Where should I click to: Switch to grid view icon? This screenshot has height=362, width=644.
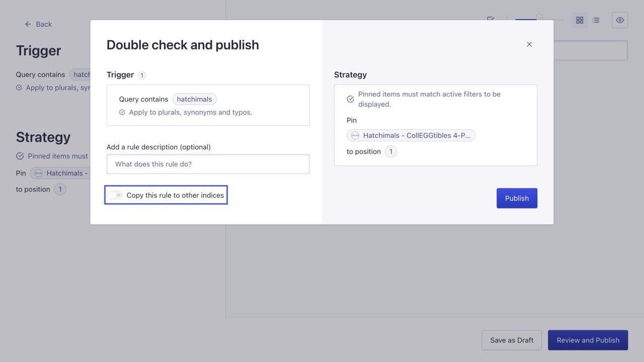580,20
